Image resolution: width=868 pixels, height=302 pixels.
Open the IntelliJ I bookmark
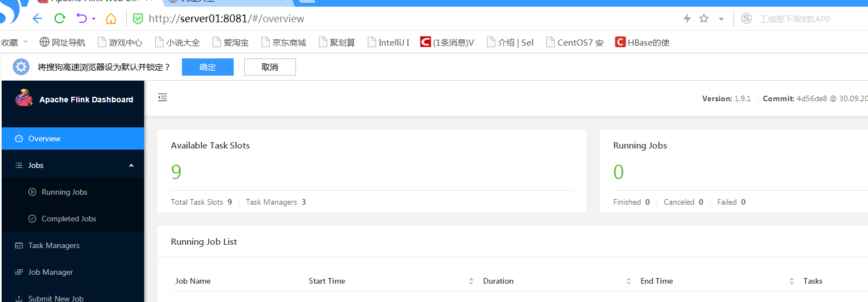[388, 42]
